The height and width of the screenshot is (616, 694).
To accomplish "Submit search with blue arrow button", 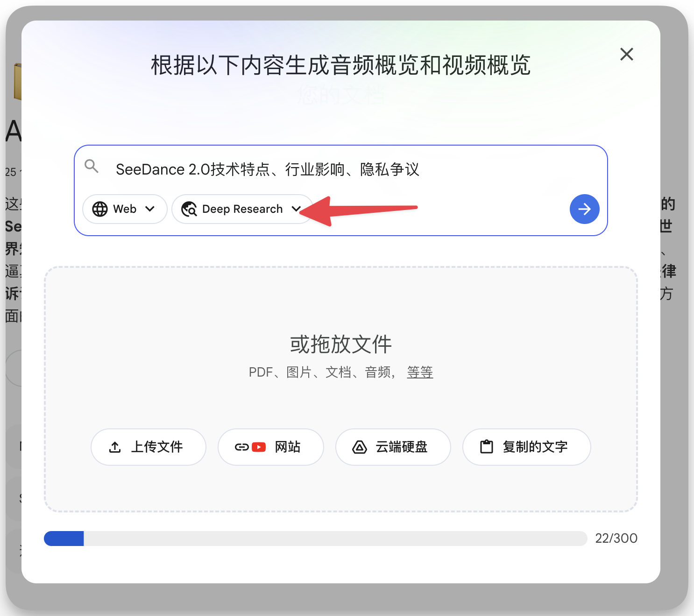I will tap(584, 209).
